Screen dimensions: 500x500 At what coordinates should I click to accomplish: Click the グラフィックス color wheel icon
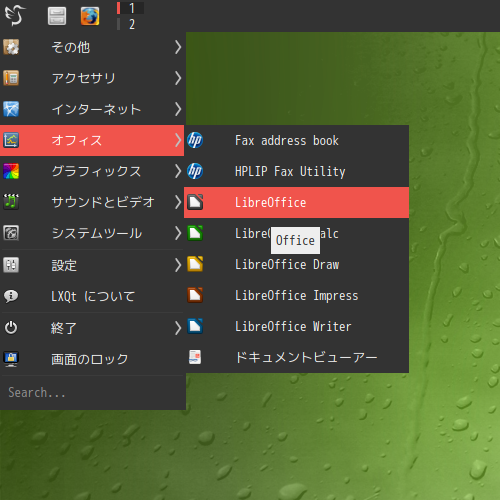(11, 171)
